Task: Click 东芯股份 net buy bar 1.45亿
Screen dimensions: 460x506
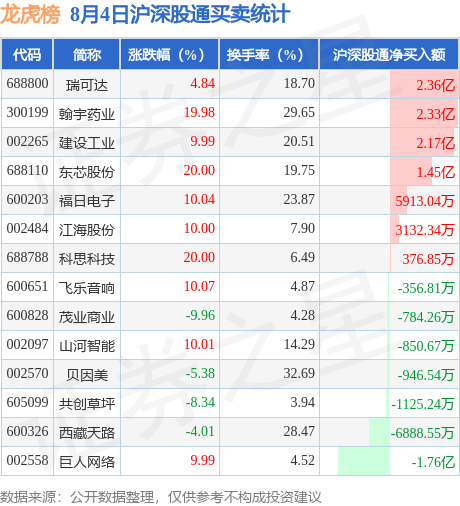Action: (411, 171)
